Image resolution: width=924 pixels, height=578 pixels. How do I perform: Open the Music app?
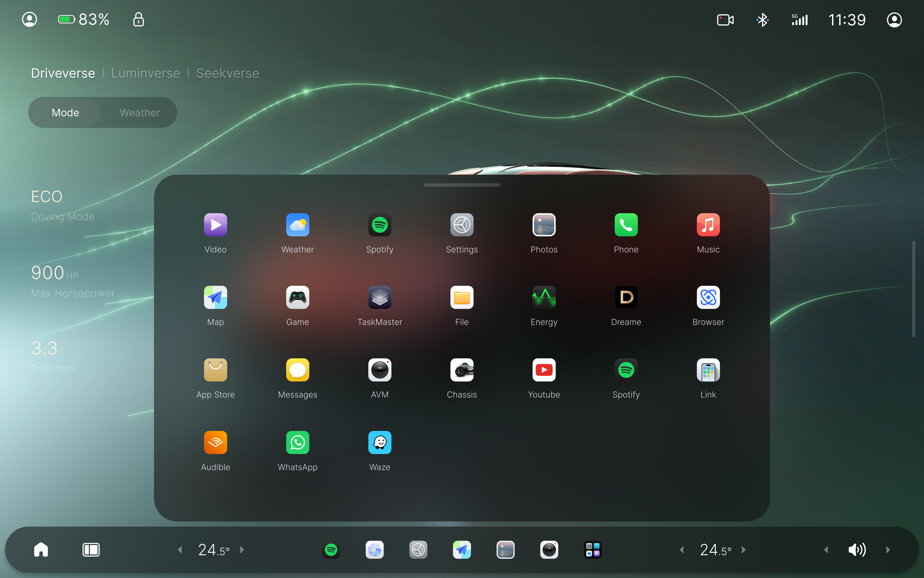(708, 225)
